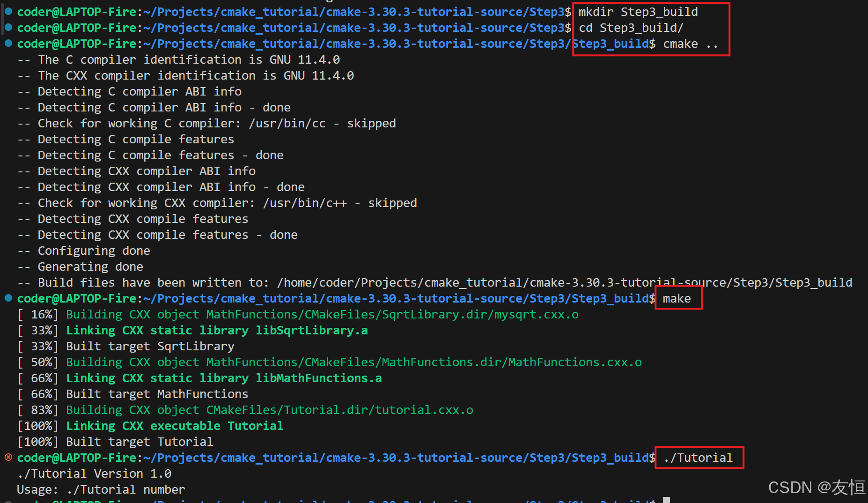Click the red error decoration beside the ./Tutorial command
868x503 pixels.
(x=8, y=457)
